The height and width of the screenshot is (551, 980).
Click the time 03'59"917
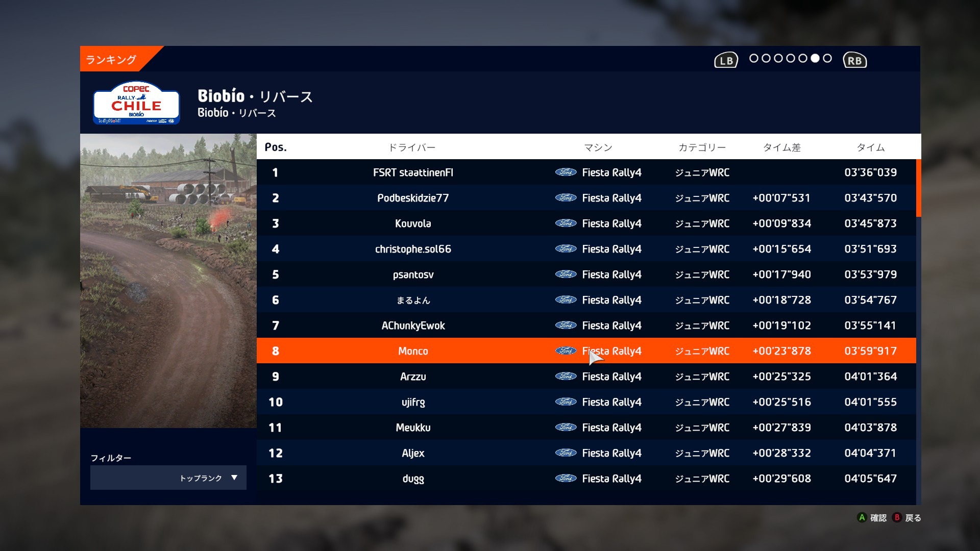click(870, 351)
